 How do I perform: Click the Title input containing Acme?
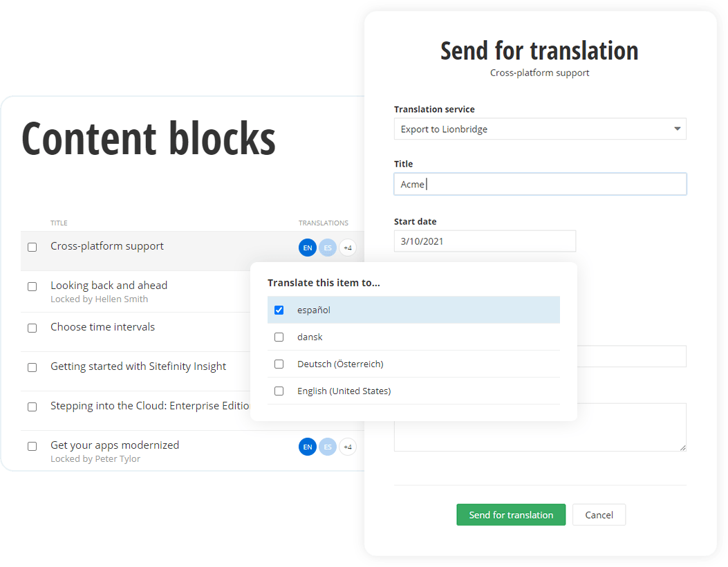[x=540, y=184]
